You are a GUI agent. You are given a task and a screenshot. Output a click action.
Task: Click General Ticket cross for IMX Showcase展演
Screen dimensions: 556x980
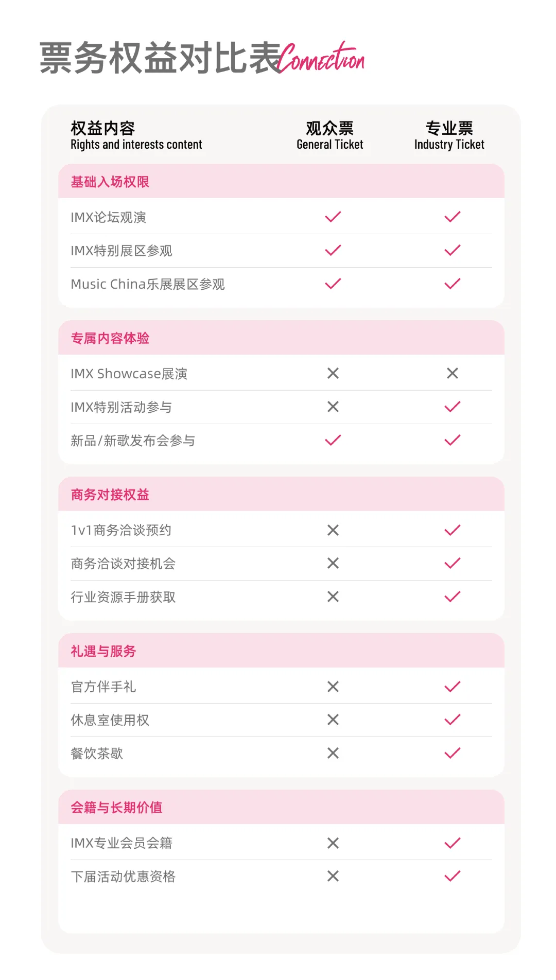click(x=333, y=373)
